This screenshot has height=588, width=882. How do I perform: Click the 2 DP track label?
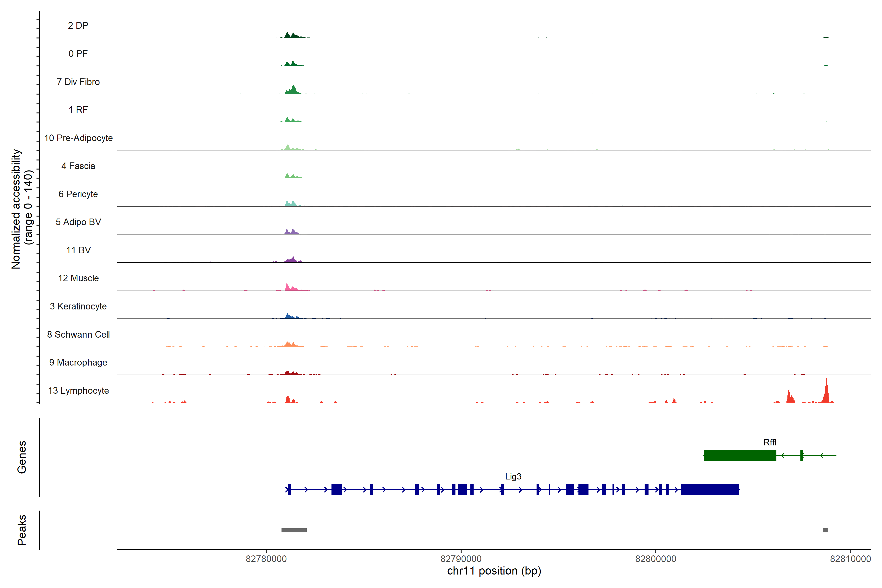(78, 25)
